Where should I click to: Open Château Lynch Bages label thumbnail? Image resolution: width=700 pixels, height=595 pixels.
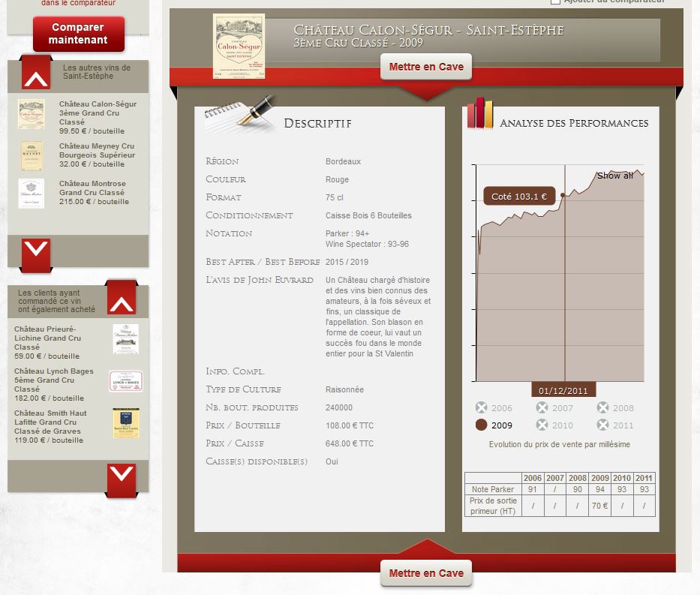[126, 381]
